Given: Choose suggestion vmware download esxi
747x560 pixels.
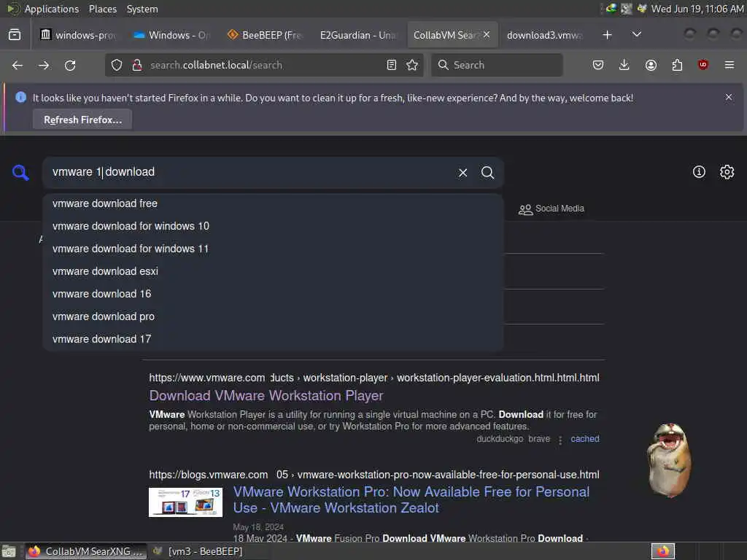Looking at the screenshot, I should pyautogui.click(x=273, y=271).
